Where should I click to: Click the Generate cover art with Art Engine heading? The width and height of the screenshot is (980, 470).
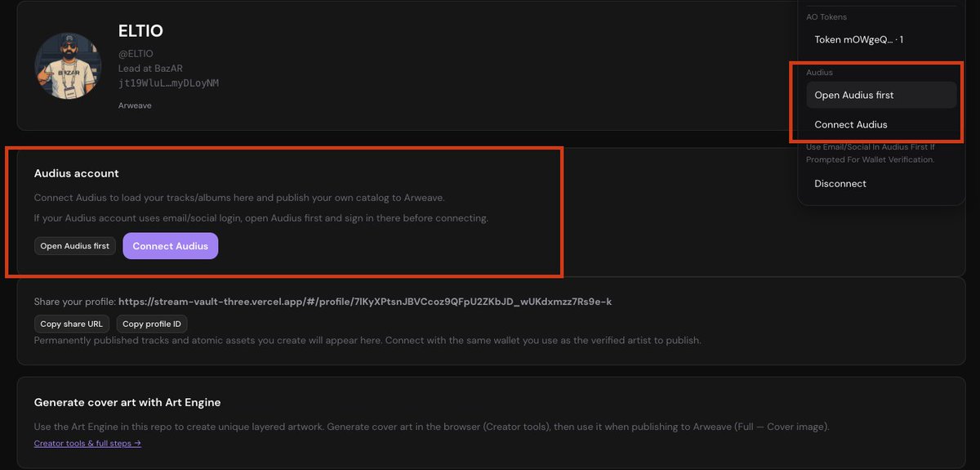[x=127, y=402]
